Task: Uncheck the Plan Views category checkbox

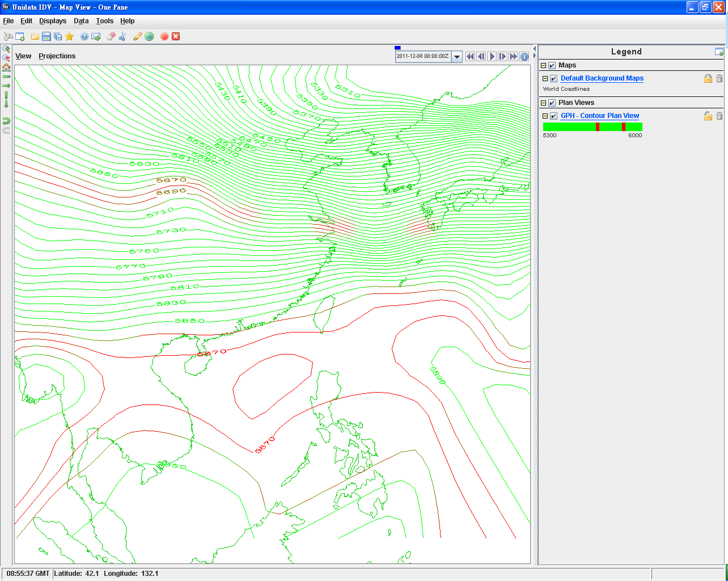Action: click(x=552, y=103)
